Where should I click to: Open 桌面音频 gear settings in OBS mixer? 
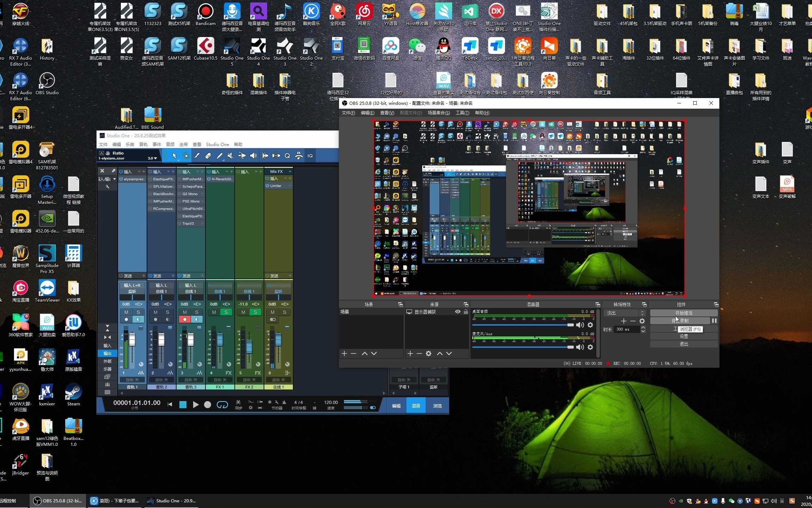pos(590,325)
